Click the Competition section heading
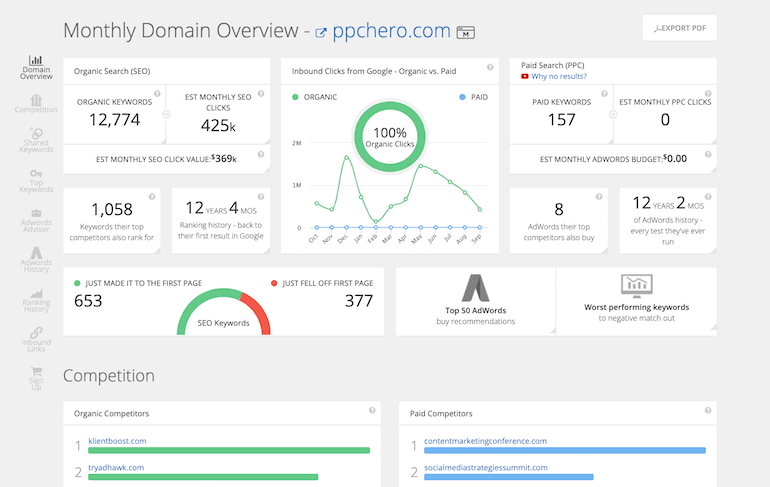The height and width of the screenshot is (487, 770). (109, 376)
